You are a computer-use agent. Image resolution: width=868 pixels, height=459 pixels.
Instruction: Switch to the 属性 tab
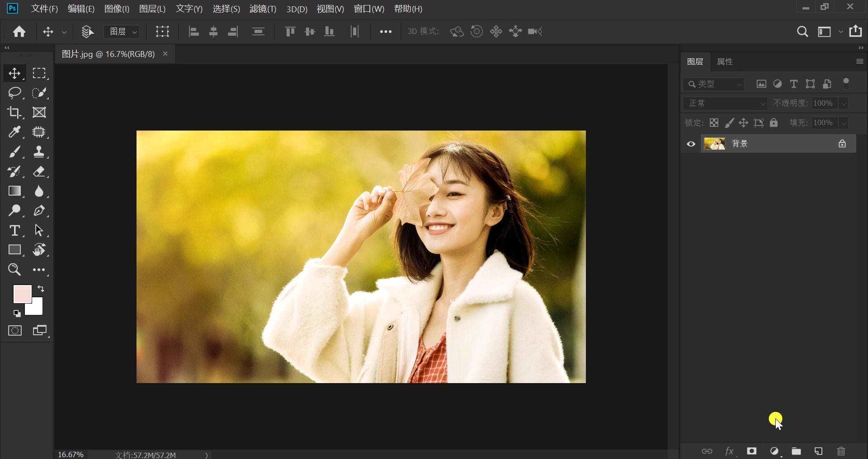point(724,61)
